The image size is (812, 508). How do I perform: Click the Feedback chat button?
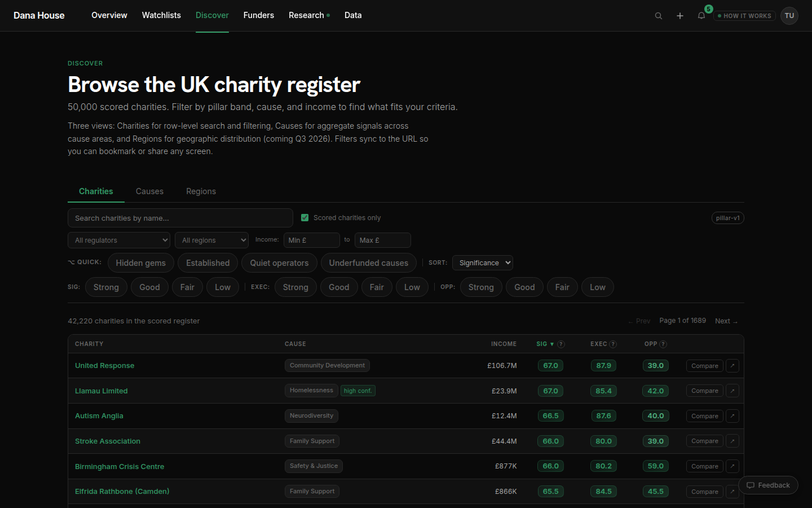(x=768, y=485)
